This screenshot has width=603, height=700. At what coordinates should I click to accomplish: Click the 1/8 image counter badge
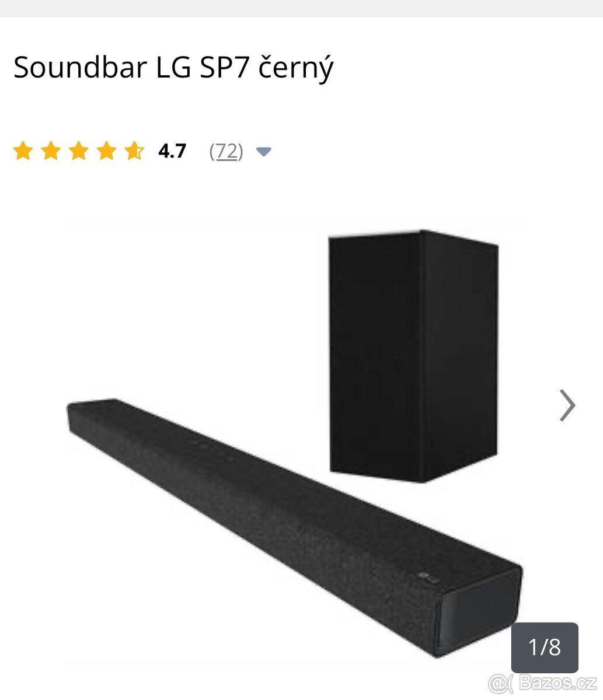545,647
